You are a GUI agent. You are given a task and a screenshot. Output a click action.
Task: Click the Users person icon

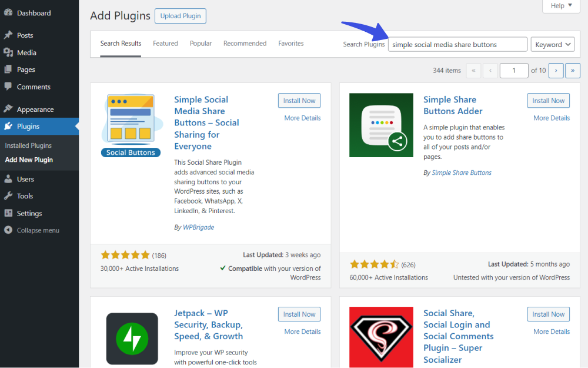(x=8, y=179)
